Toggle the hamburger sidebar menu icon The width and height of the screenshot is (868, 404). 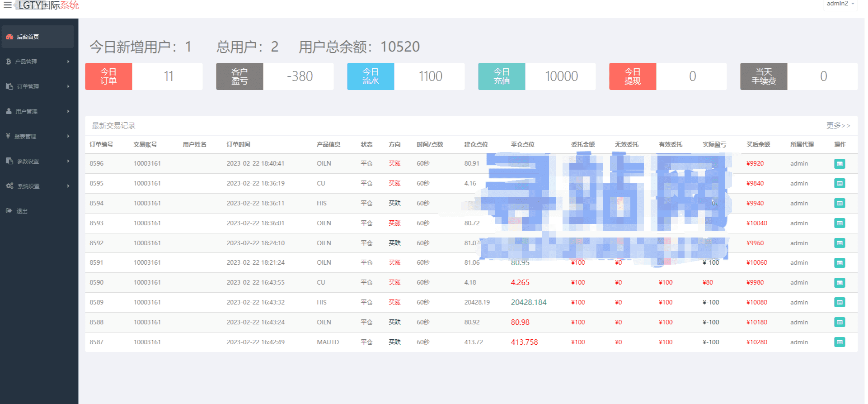click(8, 5)
